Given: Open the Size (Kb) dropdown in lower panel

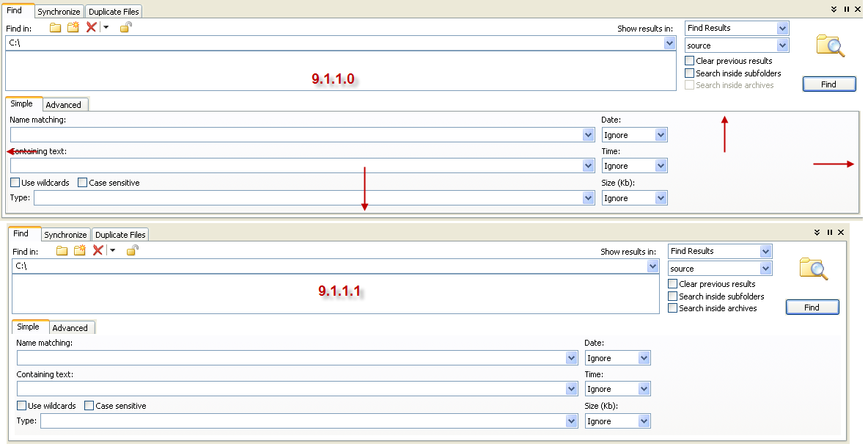Looking at the screenshot, I should [x=644, y=421].
